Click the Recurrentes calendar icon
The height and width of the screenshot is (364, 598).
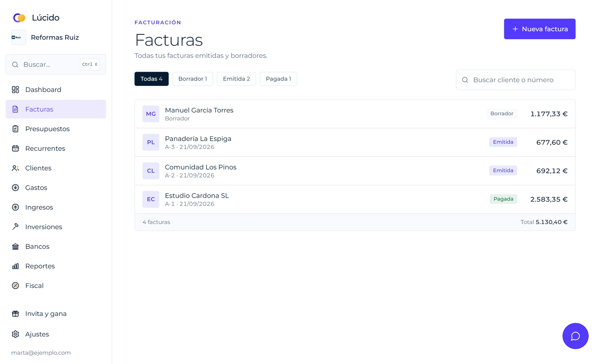click(x=15, y=148)
